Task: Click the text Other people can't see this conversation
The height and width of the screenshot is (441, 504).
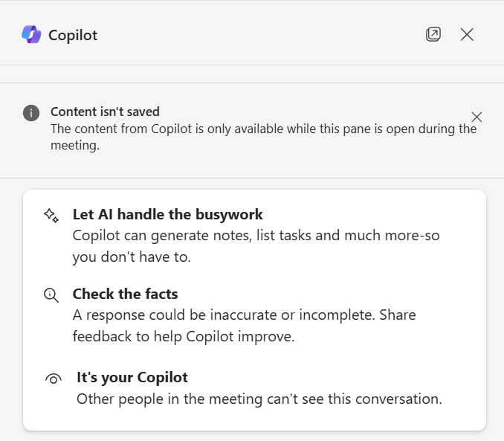Action: tap(259, 399)
